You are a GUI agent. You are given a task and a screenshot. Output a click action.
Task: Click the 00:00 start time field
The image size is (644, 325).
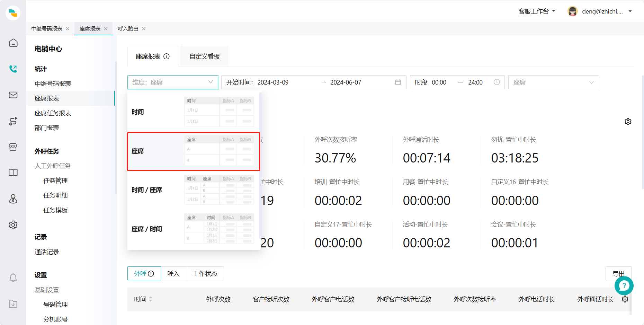439,82
